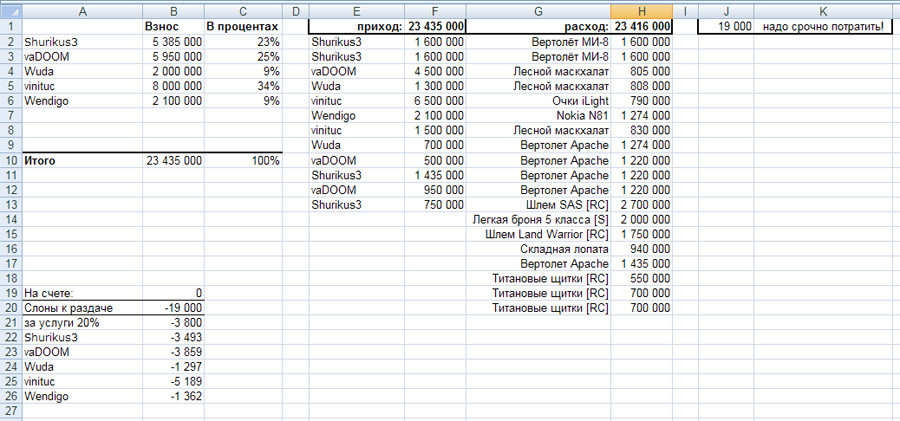Select the -3 800 cell
Screen dimensions: 900x421
173,323
